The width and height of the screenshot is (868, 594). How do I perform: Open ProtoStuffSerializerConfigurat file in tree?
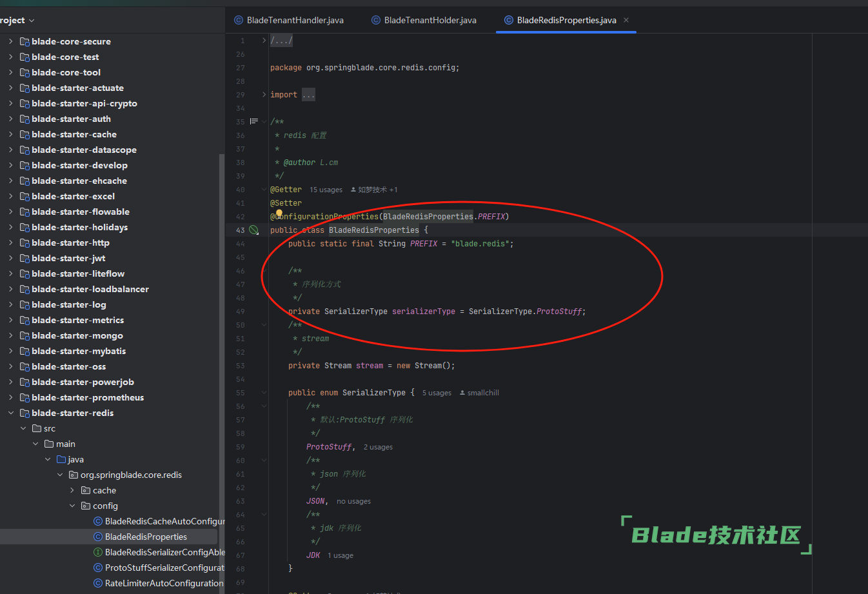(x=164, y=568)
